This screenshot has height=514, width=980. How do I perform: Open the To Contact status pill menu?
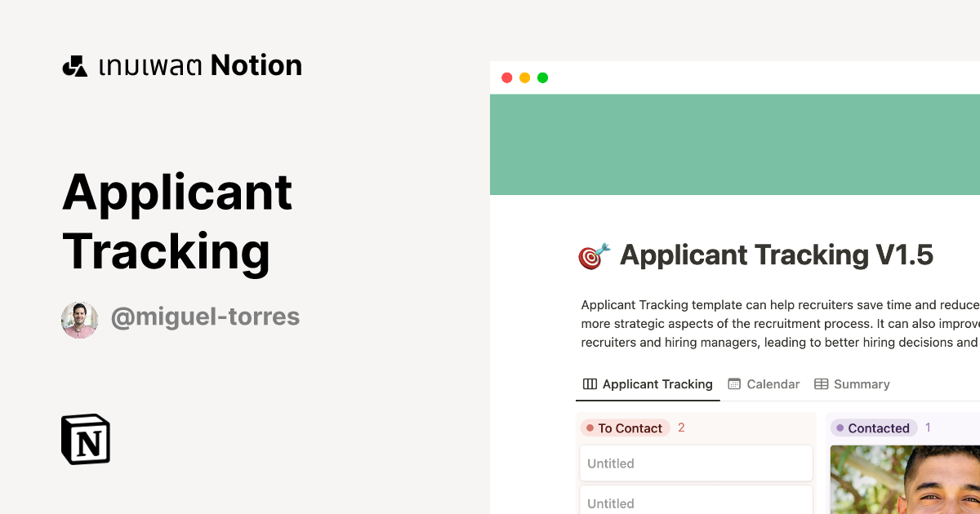625,428
